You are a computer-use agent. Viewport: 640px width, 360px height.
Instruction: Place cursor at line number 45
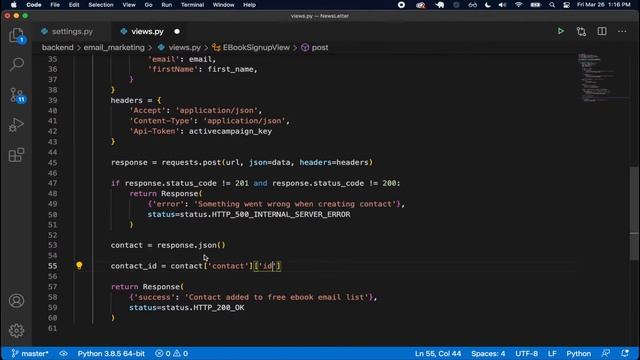coord(53,162)
